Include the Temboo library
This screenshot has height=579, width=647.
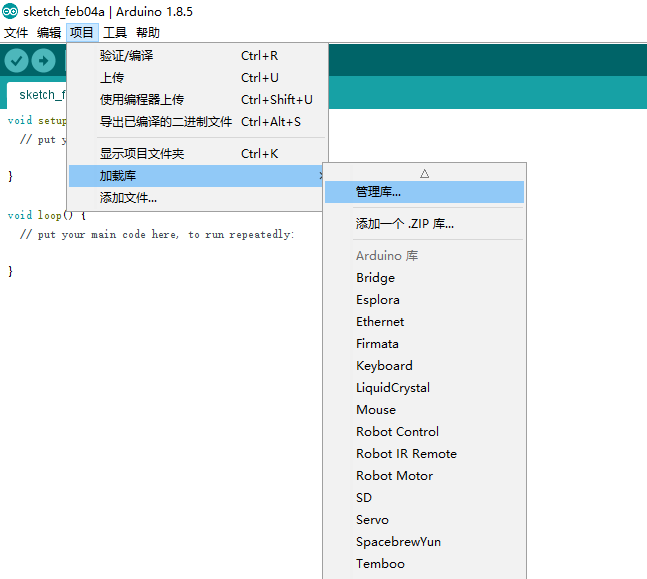[x=424, y=564]
